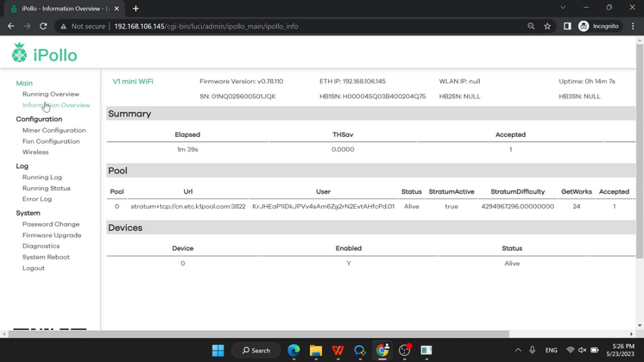Open a new browser tab
The height and width of the screenshot is (362, 644).
pyautogui.click(x=136, y=8)
